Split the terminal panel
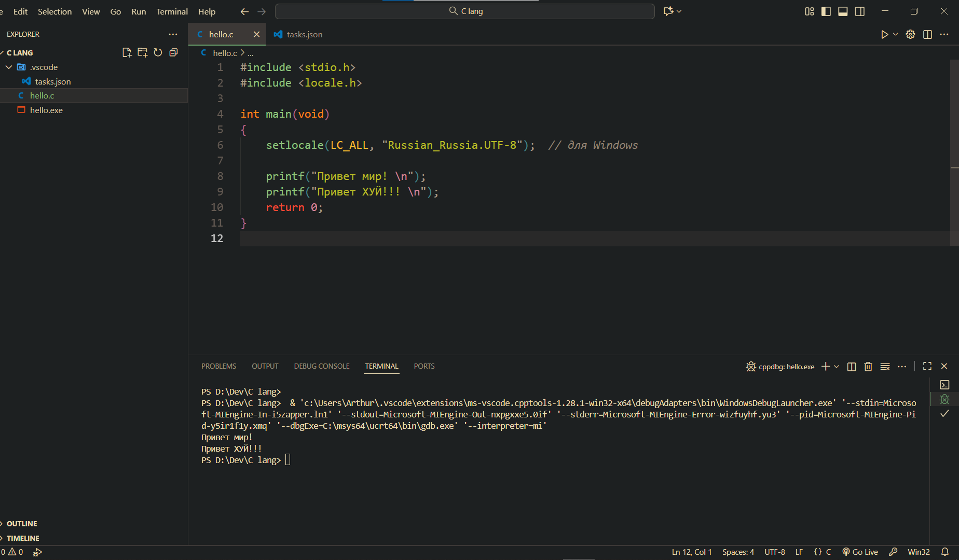This screenshot has height=560, width=959. tap(852, 367)
